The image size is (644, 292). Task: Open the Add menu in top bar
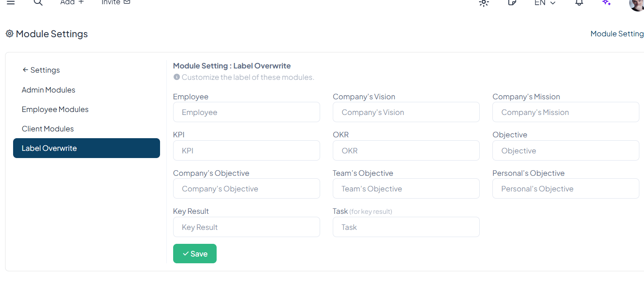coord(72,3)
